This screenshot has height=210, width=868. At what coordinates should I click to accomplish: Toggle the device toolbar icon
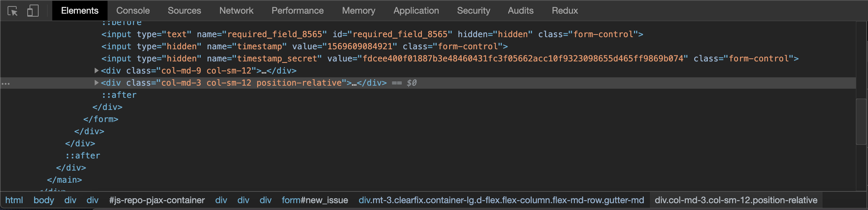click(x=33, y=11)
